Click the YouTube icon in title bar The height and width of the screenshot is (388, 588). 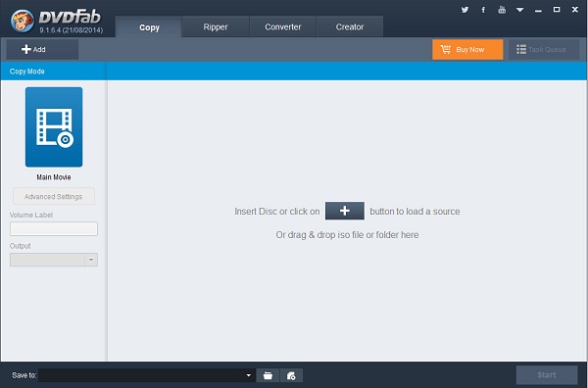(502, 10)
